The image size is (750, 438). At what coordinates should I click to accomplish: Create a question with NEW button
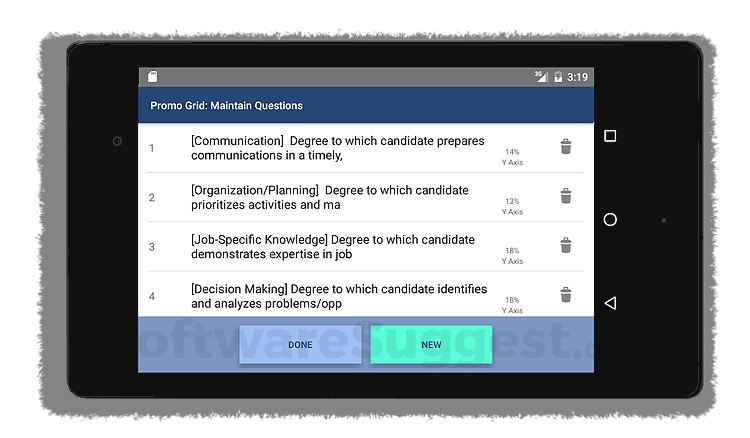(431, 345)
